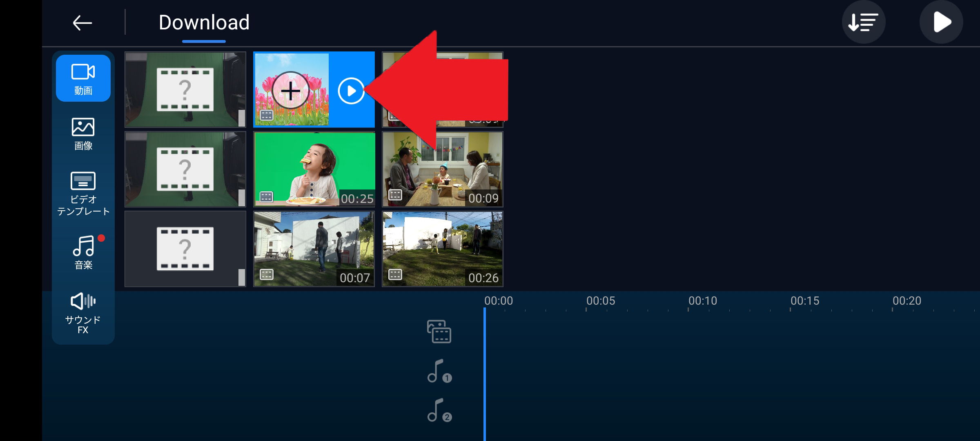
Task: Jump to 00:20 on timeline ruler
Action: tap(906, 301)
